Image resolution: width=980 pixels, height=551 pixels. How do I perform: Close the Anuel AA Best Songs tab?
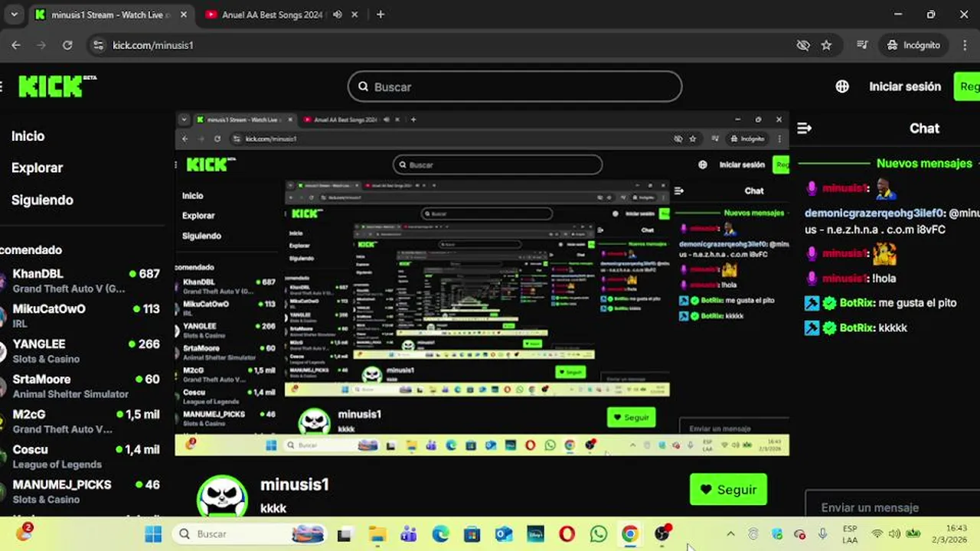[x=355, y=15]
